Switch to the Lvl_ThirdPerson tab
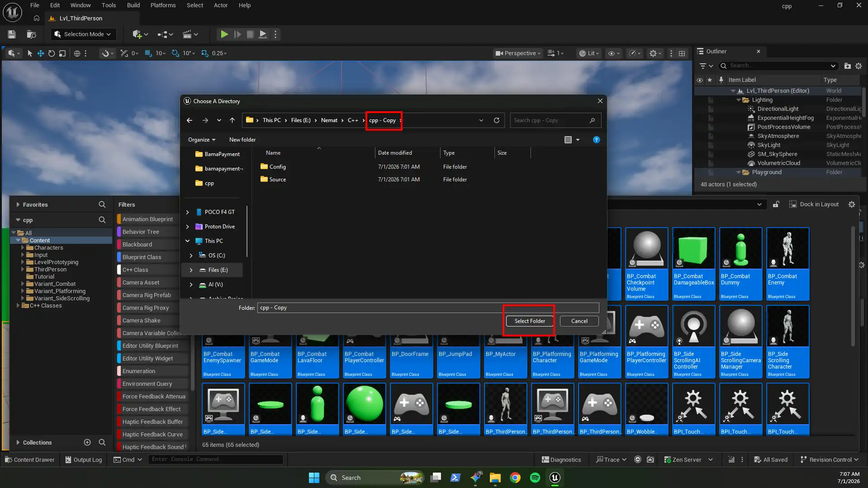The image size is (868, 488). [x=81, y=19]
